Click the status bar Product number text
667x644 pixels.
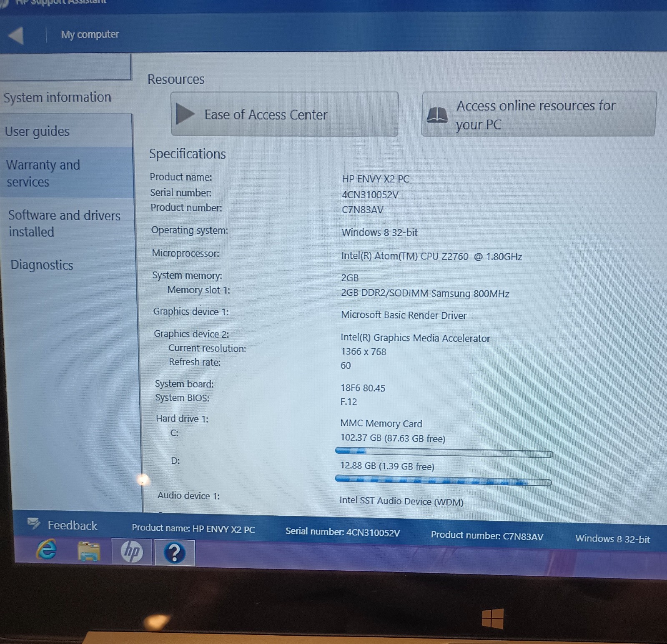point(487,536)
